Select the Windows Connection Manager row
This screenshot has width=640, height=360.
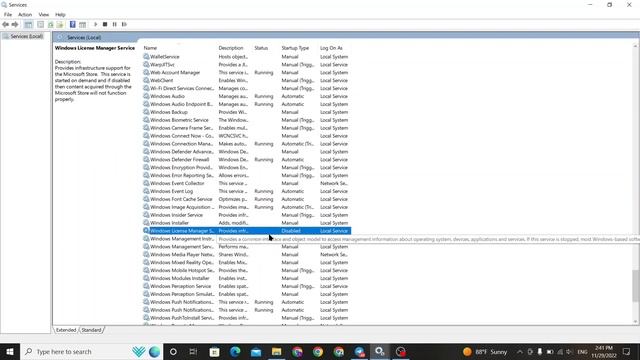click(x=247, y=144)
